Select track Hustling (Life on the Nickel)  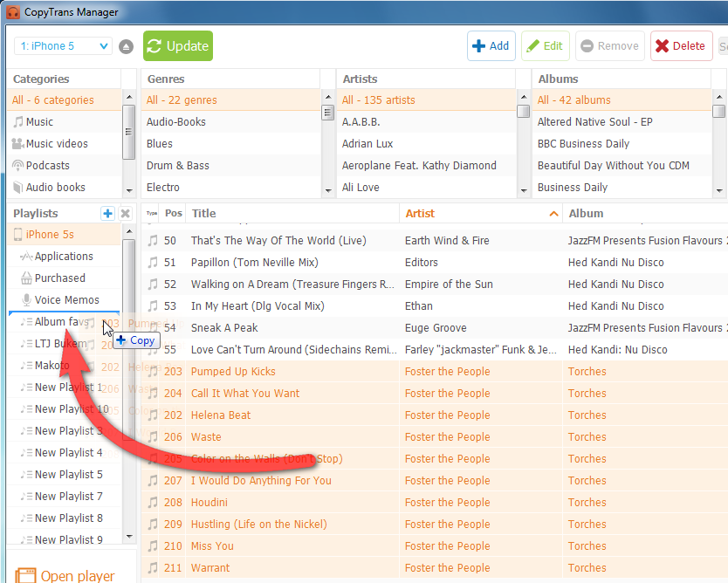435,525
